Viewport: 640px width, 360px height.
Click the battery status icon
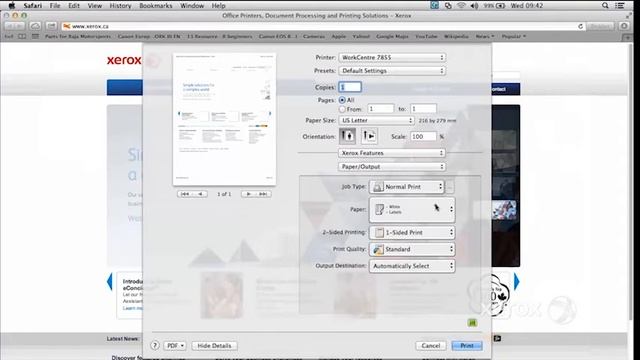tap(501, 5)
